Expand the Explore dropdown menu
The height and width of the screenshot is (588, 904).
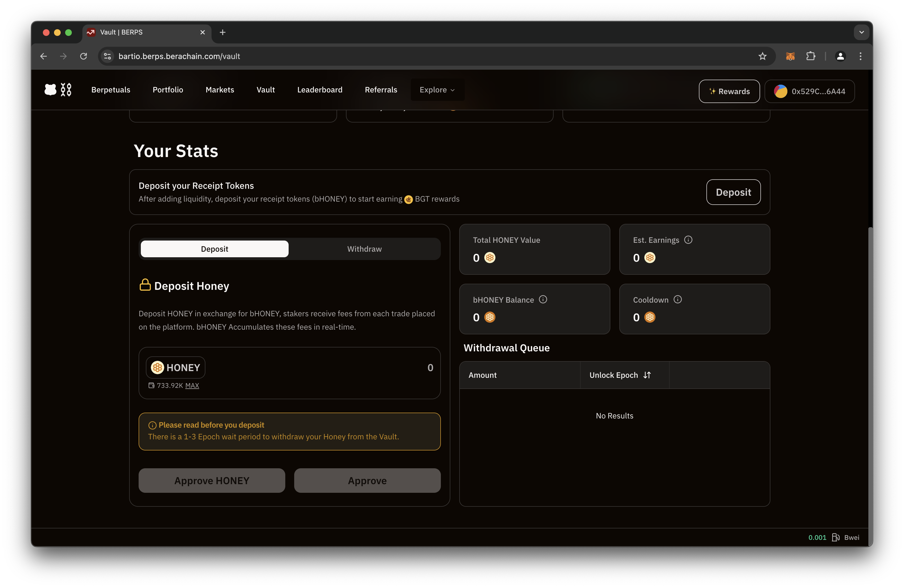(x=438, y=90)
